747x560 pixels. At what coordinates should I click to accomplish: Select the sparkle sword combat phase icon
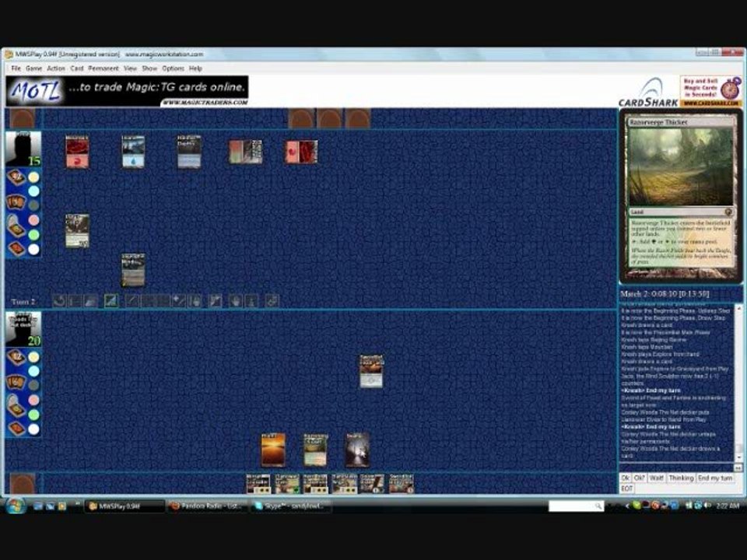tap(178, 301)
